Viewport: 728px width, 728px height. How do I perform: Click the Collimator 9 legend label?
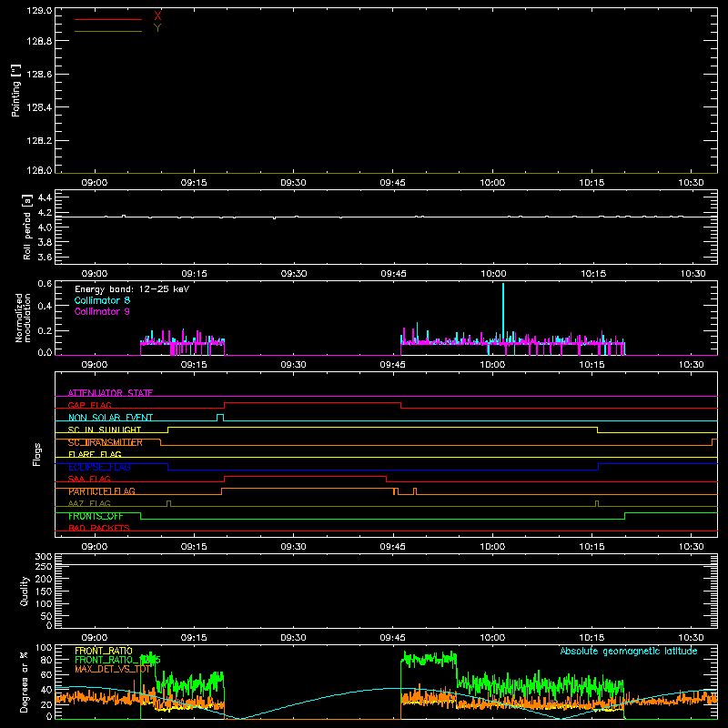click(x=102, y=311)
